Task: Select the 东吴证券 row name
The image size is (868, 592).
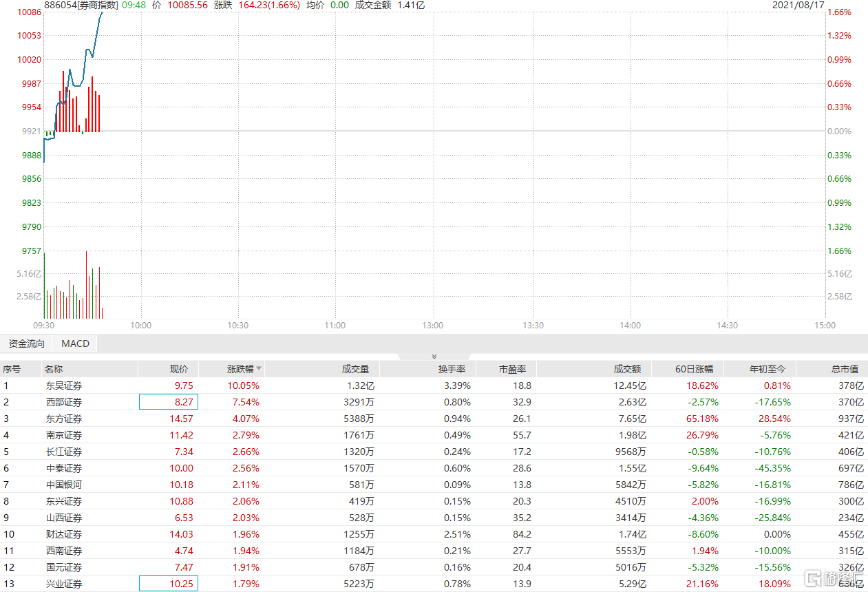Action: click(x=64, y=386)
